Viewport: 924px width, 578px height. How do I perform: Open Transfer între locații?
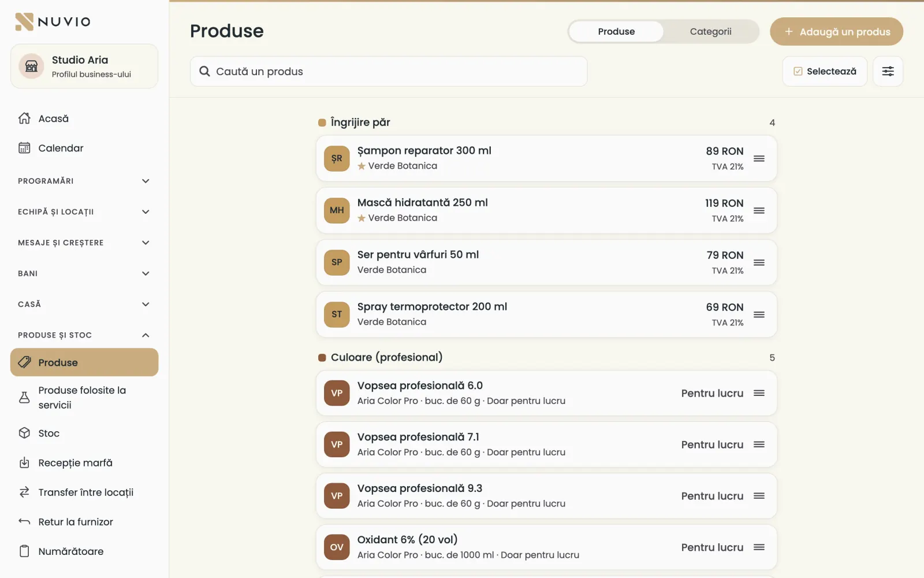coord(84,492)
